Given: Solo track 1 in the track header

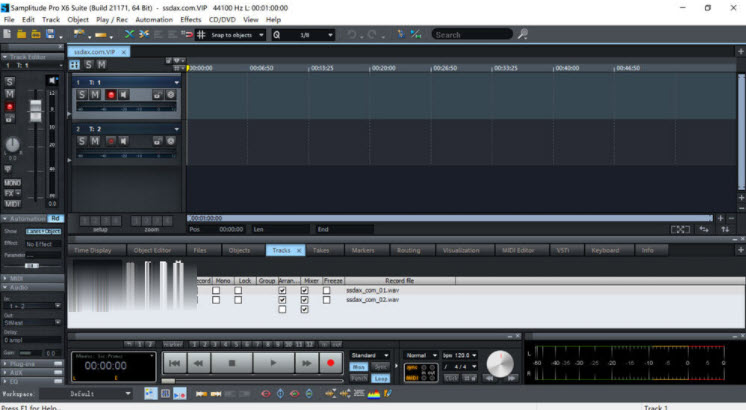Looking at the screenshot, I should (x=82, y=95).
